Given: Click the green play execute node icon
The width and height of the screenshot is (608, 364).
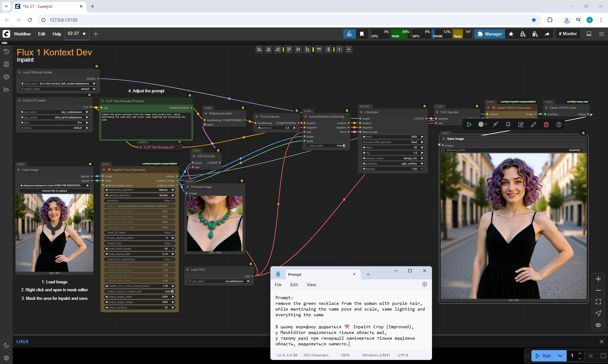Looking at the screenshot, I should [469, 125].
